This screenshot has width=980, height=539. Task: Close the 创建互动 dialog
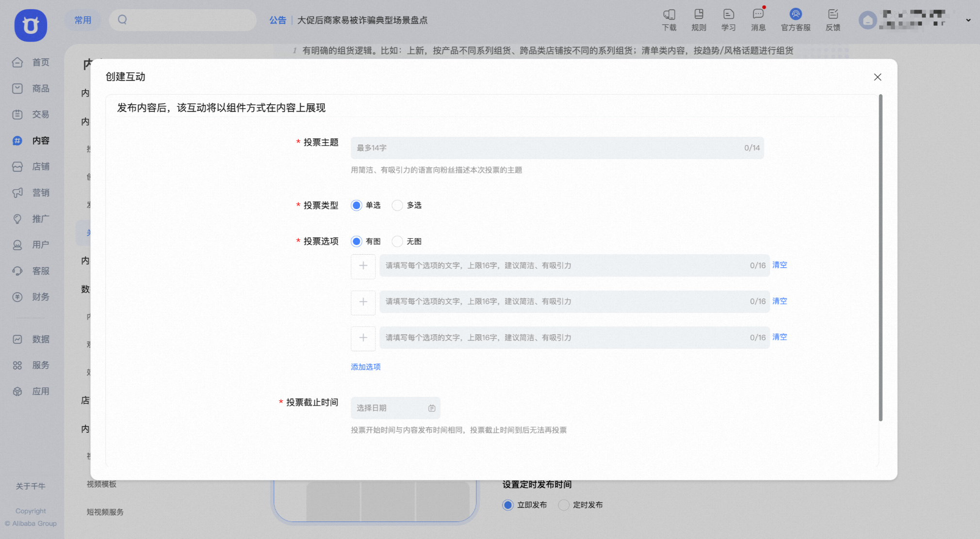(x=877, y=77)
